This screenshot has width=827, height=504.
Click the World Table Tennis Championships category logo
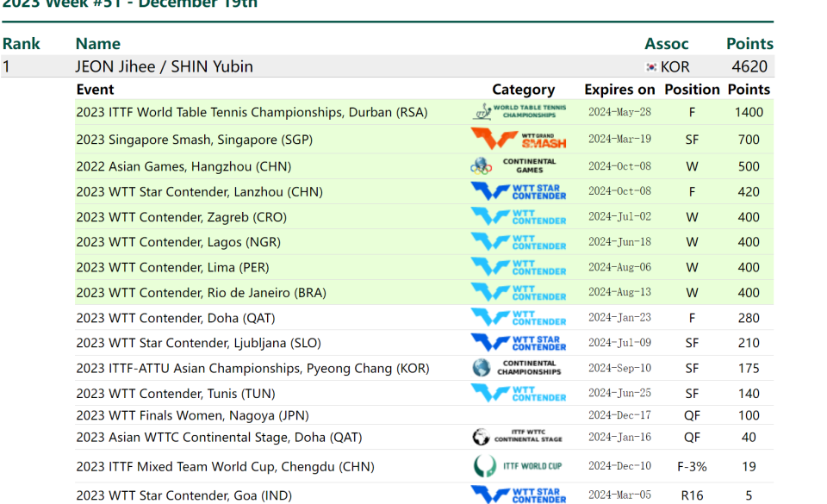tap(519, 112)
